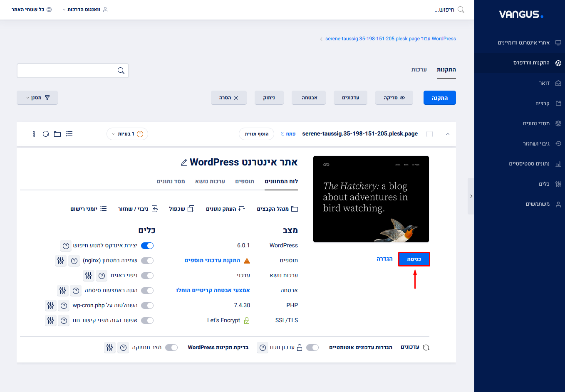Image resolution: width=565 pixels, height=392 pixels.
Task: Open מנהל הקבצים file manager
Action: pyautogui.click(x=278, y=209)
